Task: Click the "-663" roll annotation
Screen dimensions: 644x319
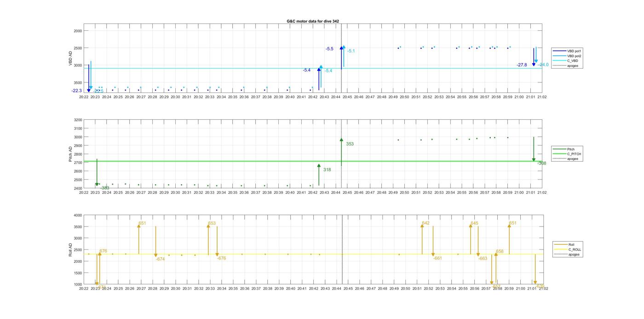Action: (483, 259)
